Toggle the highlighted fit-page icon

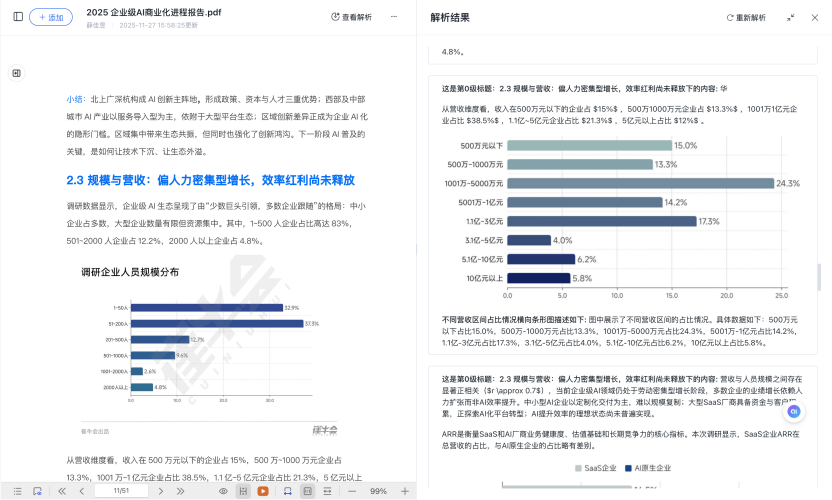pos(307,491)
